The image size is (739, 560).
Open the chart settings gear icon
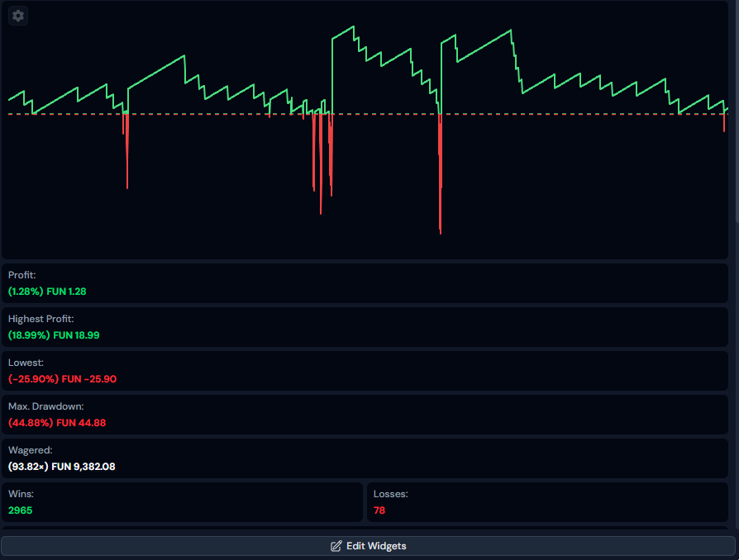pos(18,16)
